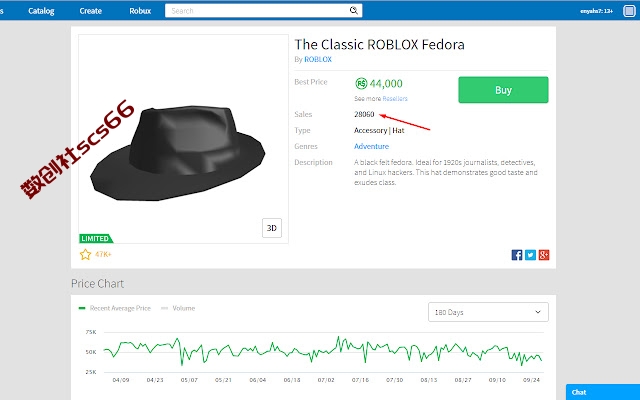The width and height of the screenshot is (640, 400).
Task: Toggle Volume legend series in chart
Action: click(x=178, y=308)
